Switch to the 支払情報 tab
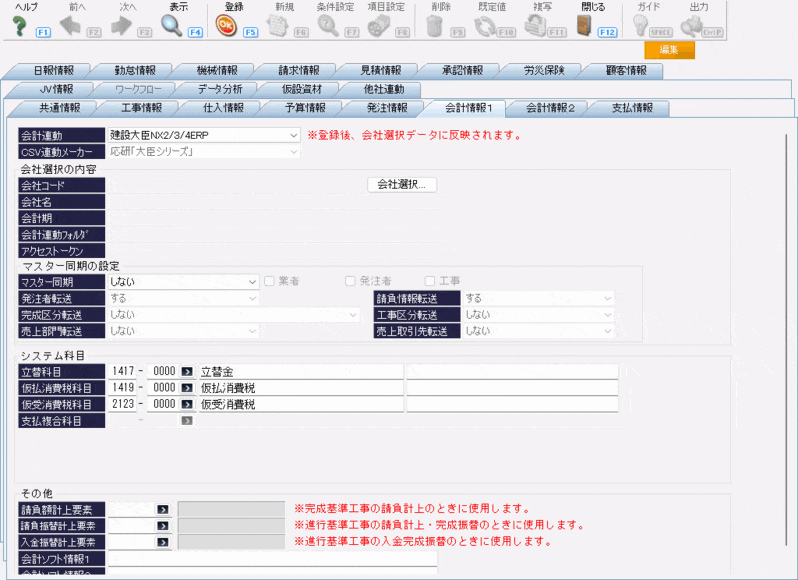Screen dimensions: 798x580 click(x=632, y=108)
